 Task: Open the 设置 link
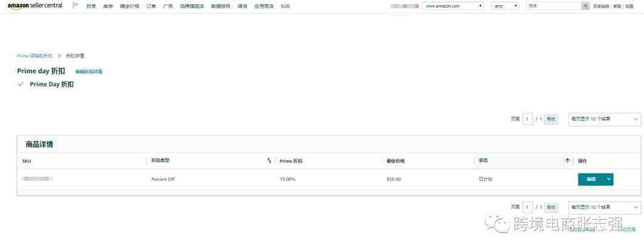pyautogui.click(x=629, y=7)
